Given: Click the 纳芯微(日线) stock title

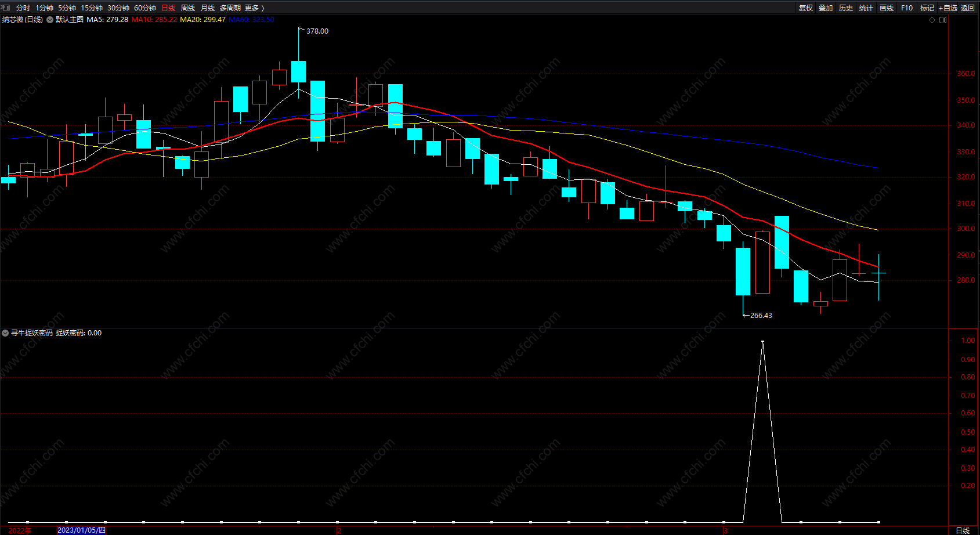Looking at the screenshot, I should 23,20.
